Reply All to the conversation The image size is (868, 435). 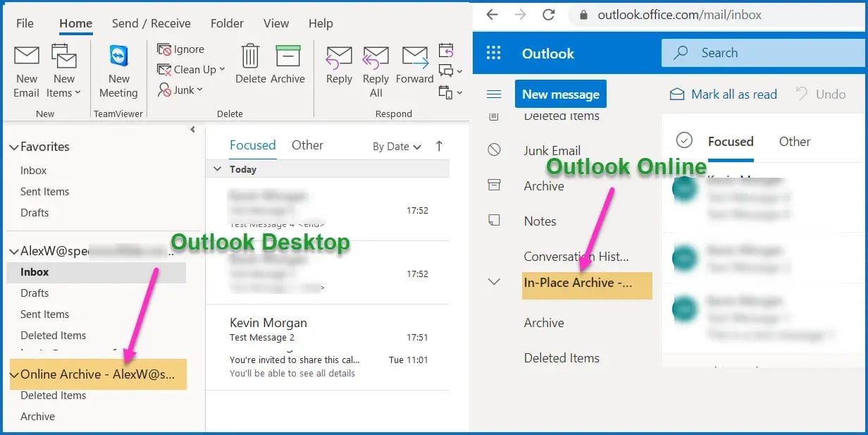tap(376, 67)
